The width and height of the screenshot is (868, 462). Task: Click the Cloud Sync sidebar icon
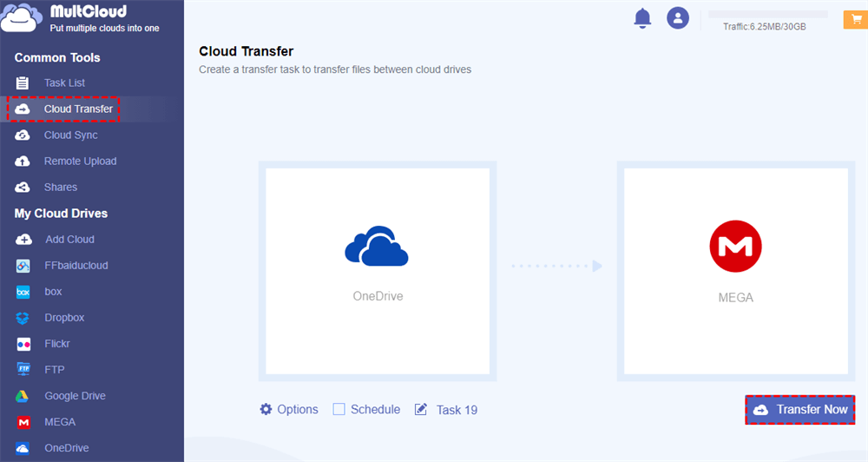(23, 135)
